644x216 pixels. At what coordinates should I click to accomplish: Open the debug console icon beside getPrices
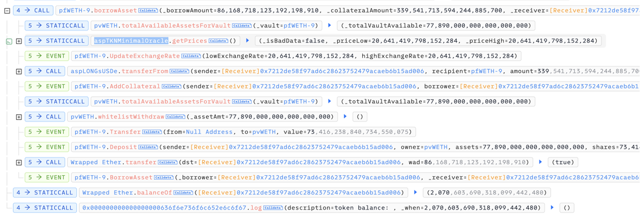click(x=8, y=41)
